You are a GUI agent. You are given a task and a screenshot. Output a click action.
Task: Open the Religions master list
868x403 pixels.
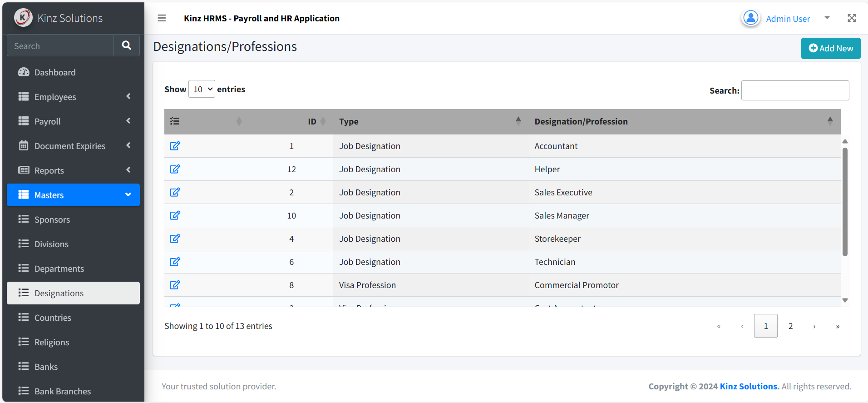(73, 342)
